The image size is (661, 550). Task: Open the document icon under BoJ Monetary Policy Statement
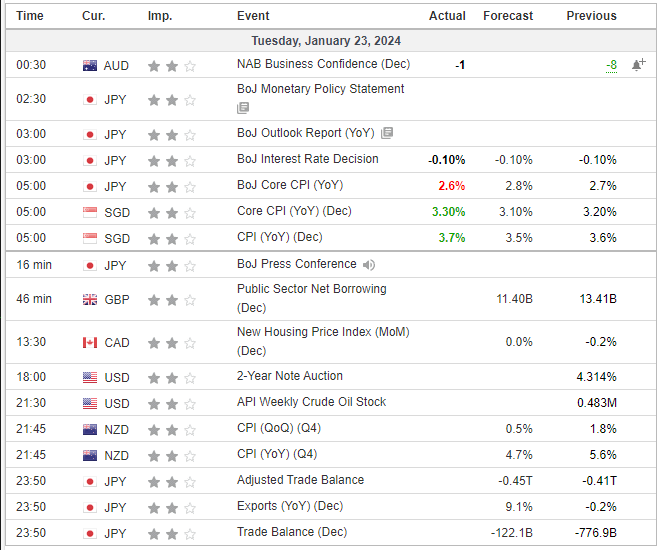pyautogui.click(x=243, y=108)
